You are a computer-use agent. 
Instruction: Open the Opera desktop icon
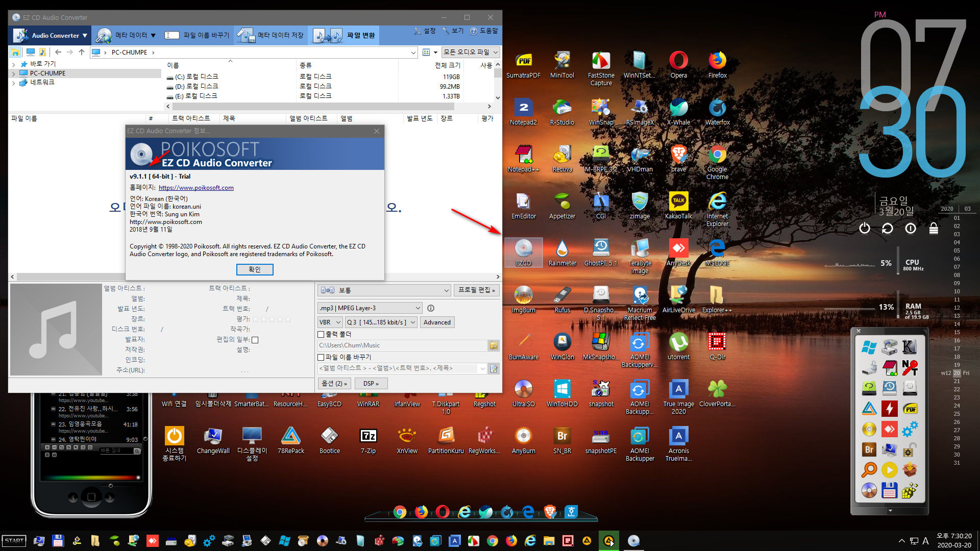coord(678,65)
